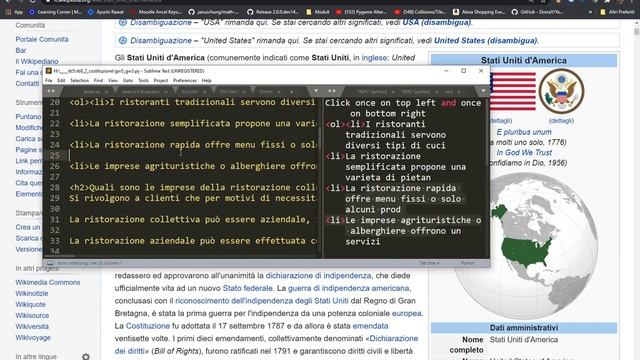The height and width of the screenshot is (360, 640).
Task: Open the Wikiquote sidebar link
Action: pyautogui.click(x=31, y=304)
